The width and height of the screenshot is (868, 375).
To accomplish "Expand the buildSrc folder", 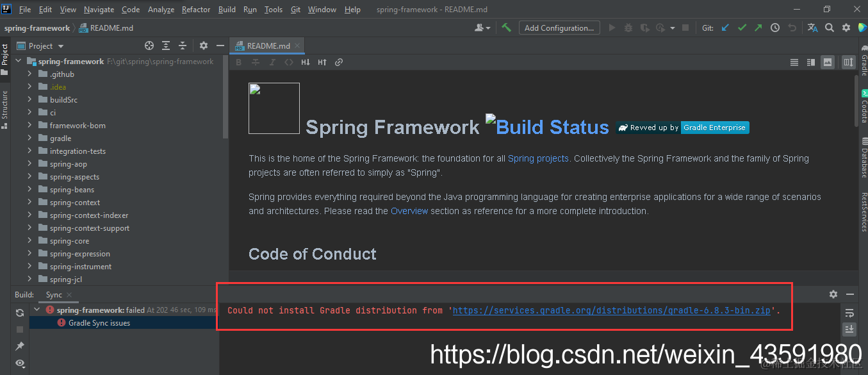I will (x=29, y=100).
